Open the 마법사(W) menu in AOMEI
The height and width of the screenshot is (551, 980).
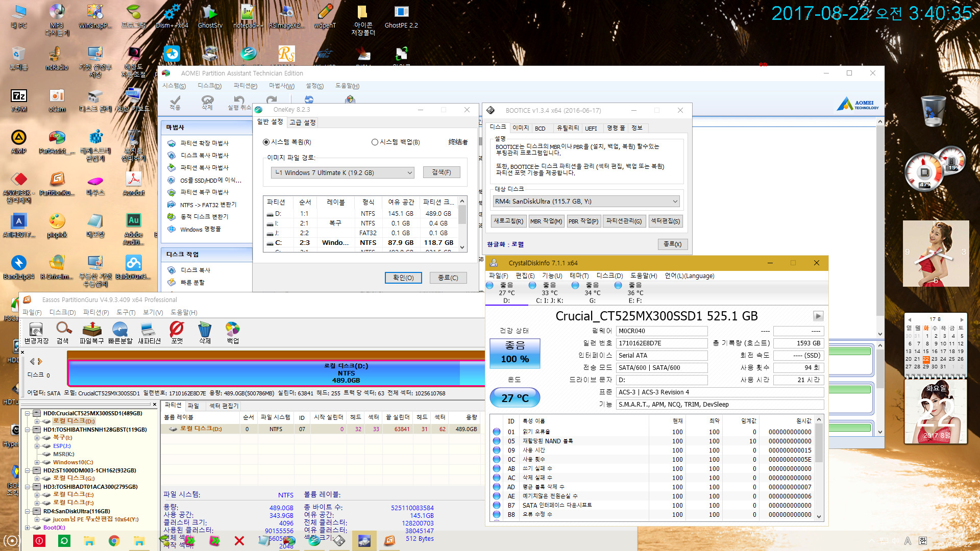tap(282, 86)
